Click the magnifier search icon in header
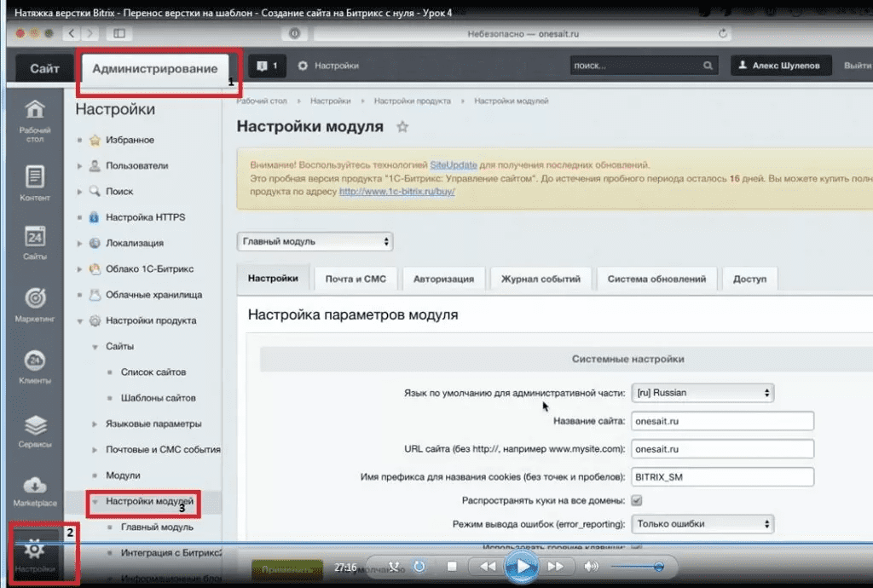The image size is (873, 588). (707, 66)
